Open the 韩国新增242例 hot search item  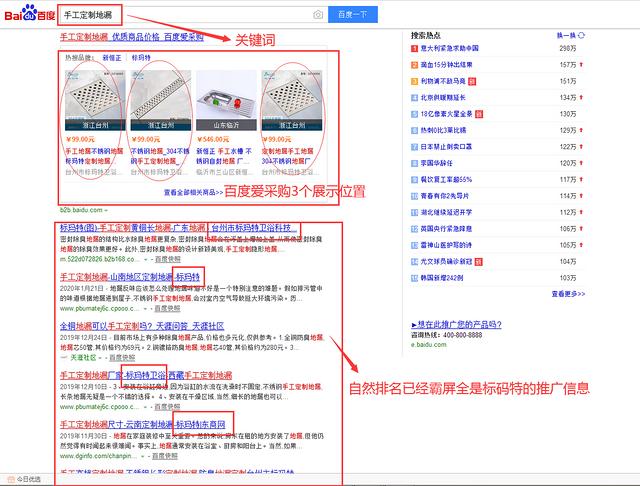click(x=447, y=276)
